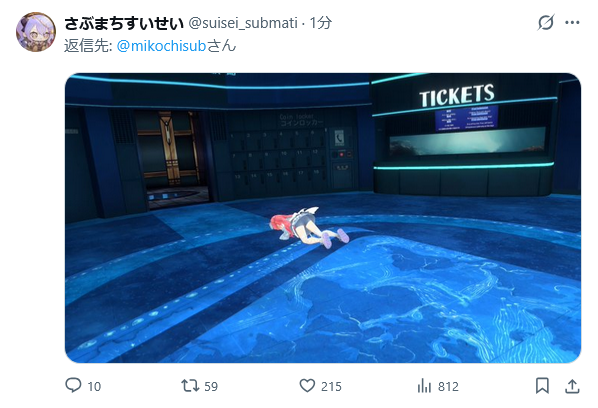Open the three-dot more options menu
This screenshot has width=598, height=408.
pos(572,23)
